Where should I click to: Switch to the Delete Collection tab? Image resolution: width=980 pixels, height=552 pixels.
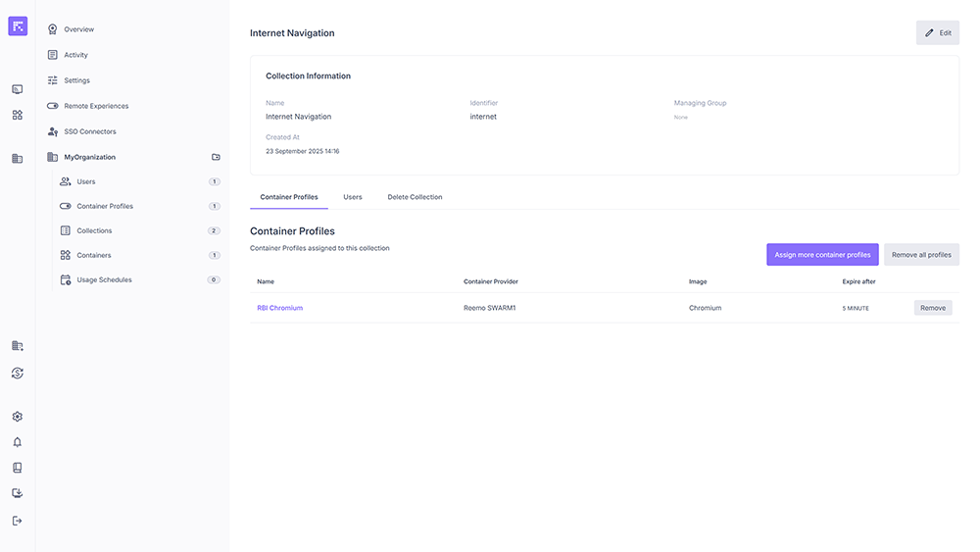[415, 197]
